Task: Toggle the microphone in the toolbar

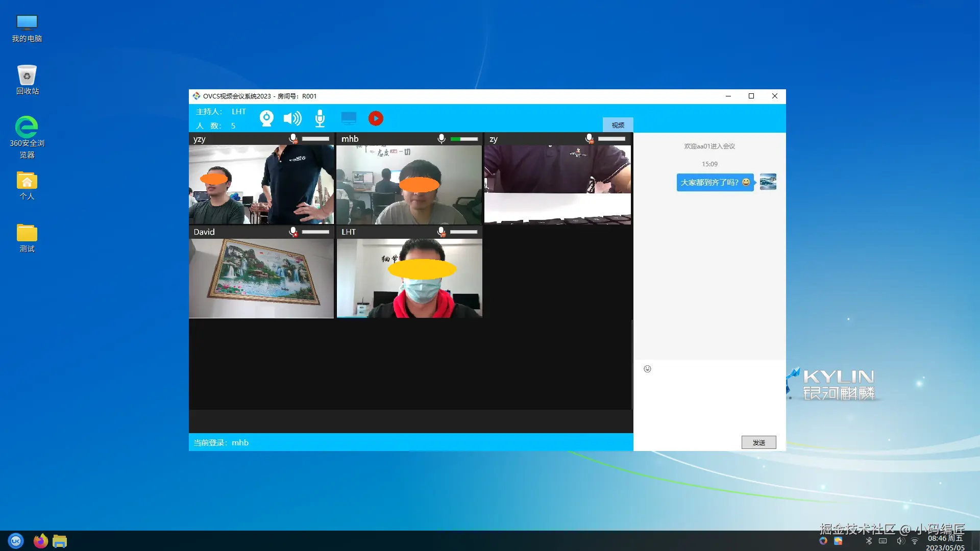Action: pyautogui.click(x=320, y=118)
